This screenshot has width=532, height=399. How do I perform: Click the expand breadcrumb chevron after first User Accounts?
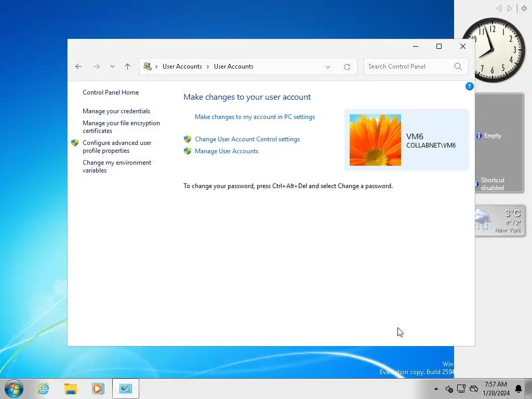pos(208,66)
